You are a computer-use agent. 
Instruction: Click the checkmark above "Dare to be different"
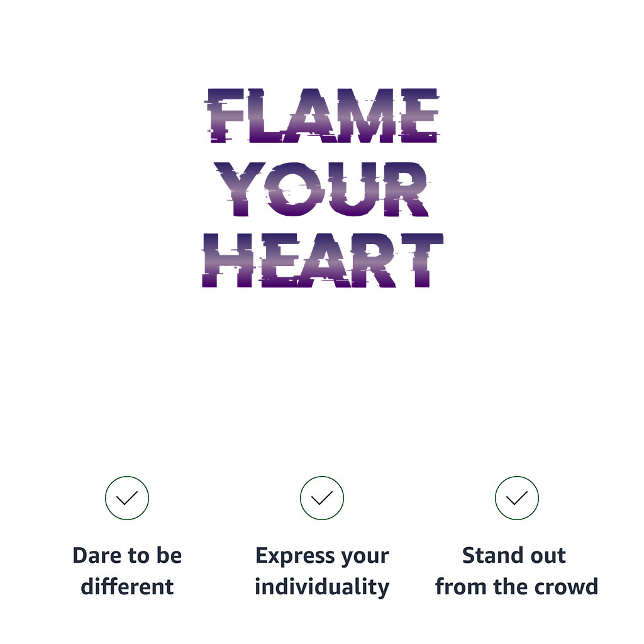127,498
